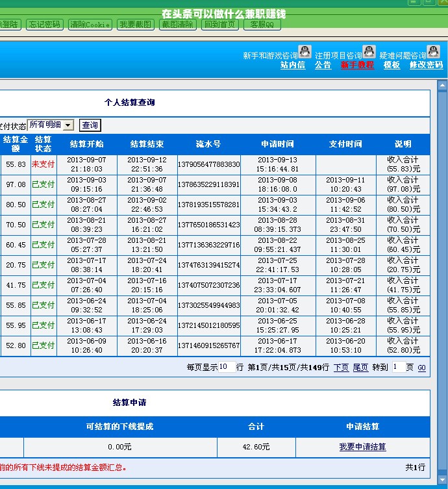448x489 pixels.
Task: Open the red 新手教程 link
Action: (357, 65)
